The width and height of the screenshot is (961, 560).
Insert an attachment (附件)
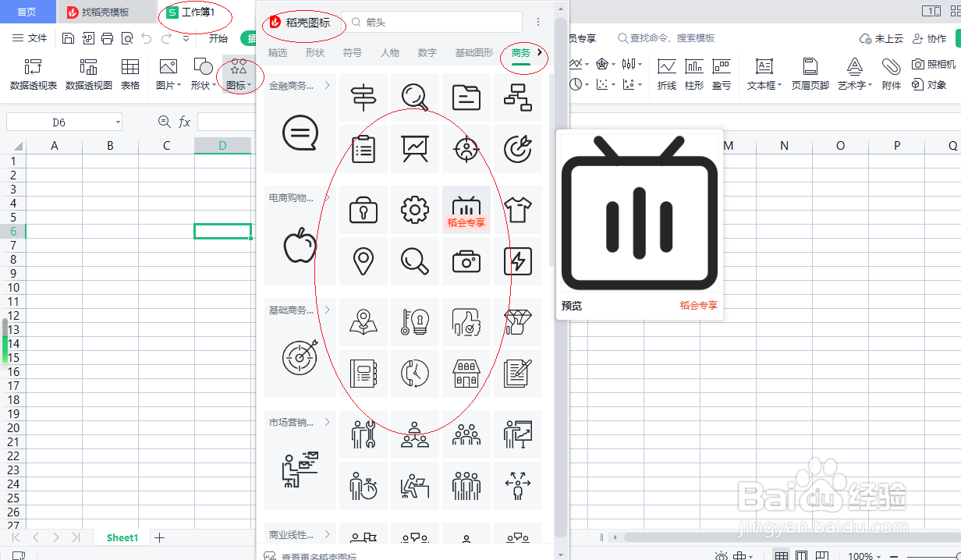[892, 75]
